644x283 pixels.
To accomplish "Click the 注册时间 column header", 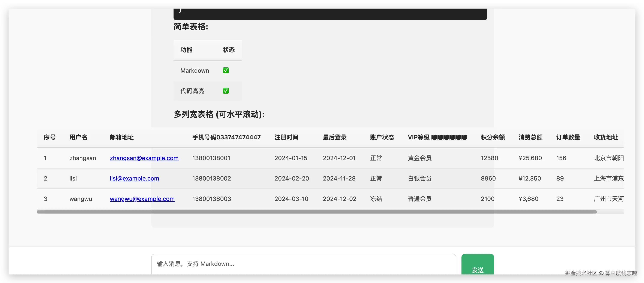I will tap(286, 137).
